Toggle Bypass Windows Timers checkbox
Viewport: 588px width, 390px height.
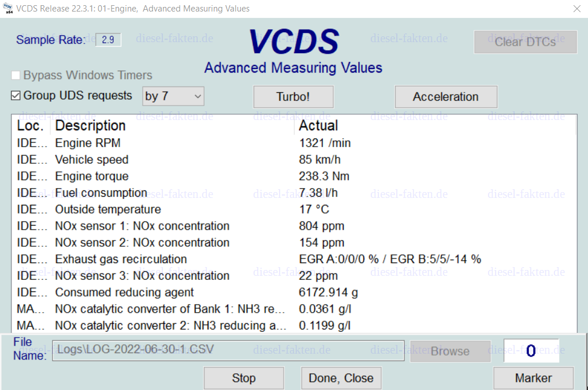pyautogui.click(x=16, y=76)
